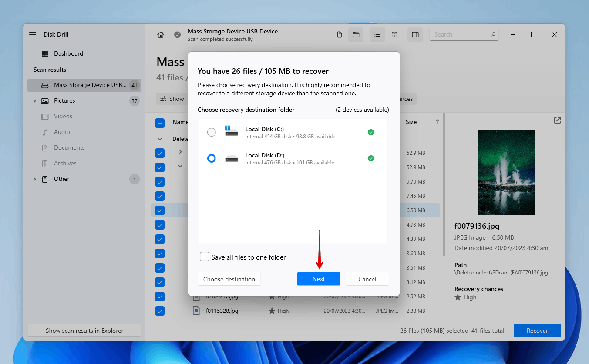Click the f0115328.jpg file icon
Screen dimensions: 589x364
click(197, 311)
